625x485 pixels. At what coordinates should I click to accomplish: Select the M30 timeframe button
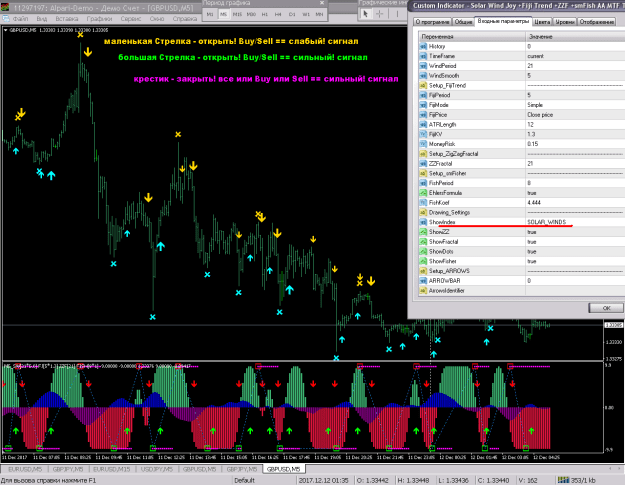tap(251, 14)
